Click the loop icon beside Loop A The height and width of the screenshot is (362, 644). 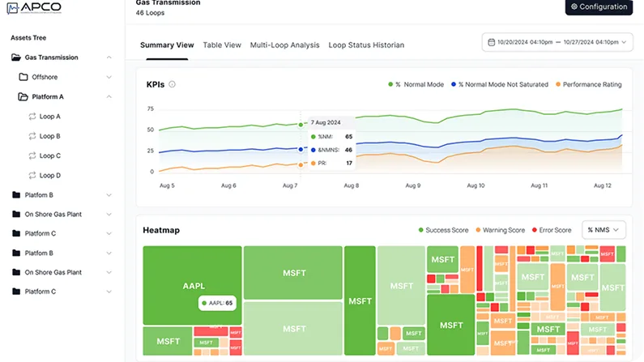[x=32, y=117]
